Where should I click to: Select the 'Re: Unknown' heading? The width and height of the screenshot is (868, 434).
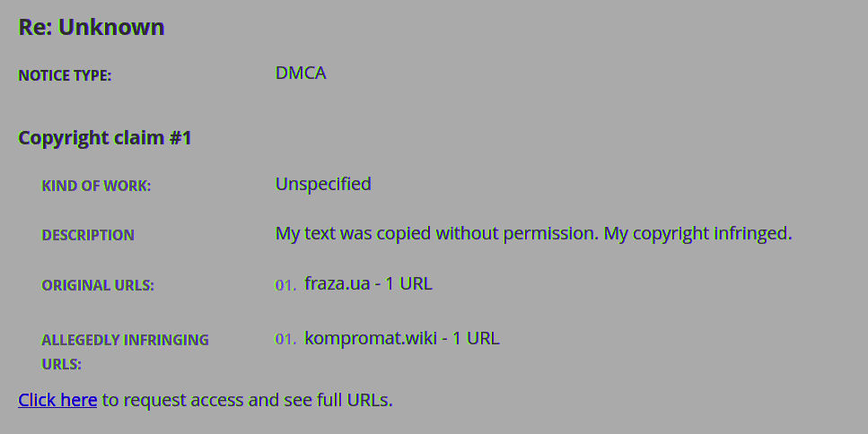(x=92, y=27)
